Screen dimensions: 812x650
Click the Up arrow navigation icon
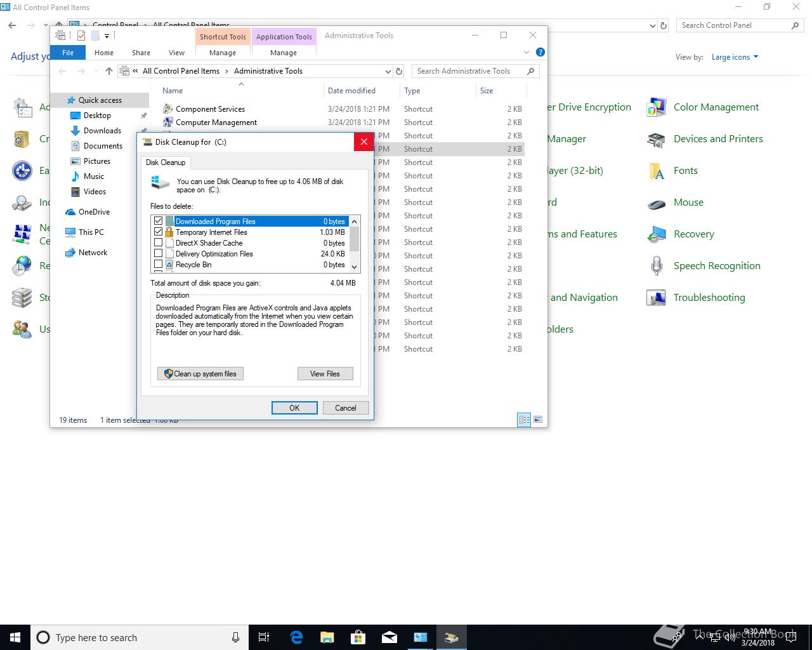tap(109, 71)
